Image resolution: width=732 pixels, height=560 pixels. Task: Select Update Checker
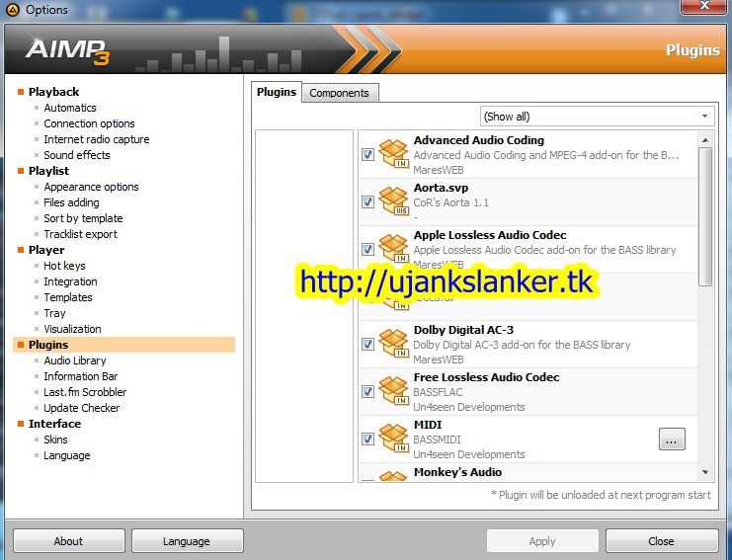(82, 408)
